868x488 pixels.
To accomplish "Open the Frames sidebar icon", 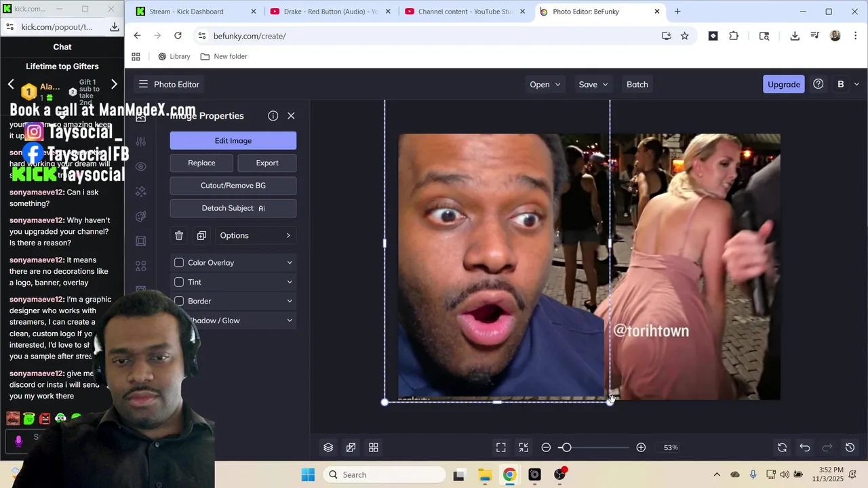I will pyautogui.click(x=140, y=241).
